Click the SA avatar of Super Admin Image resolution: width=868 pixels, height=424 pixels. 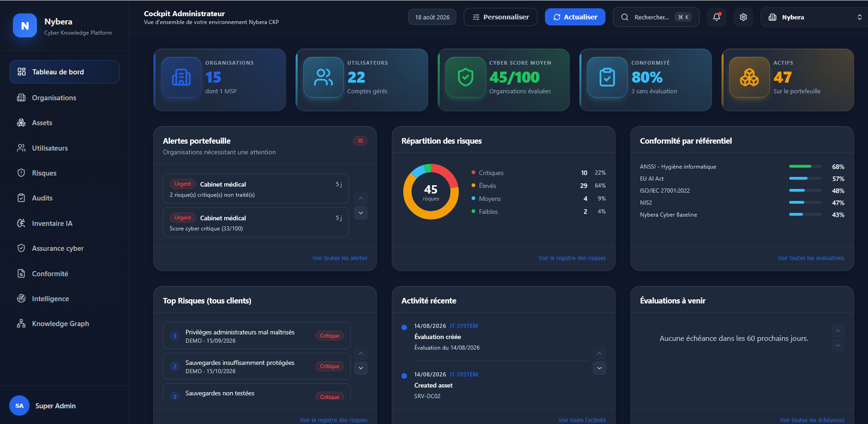coord(19,406)
